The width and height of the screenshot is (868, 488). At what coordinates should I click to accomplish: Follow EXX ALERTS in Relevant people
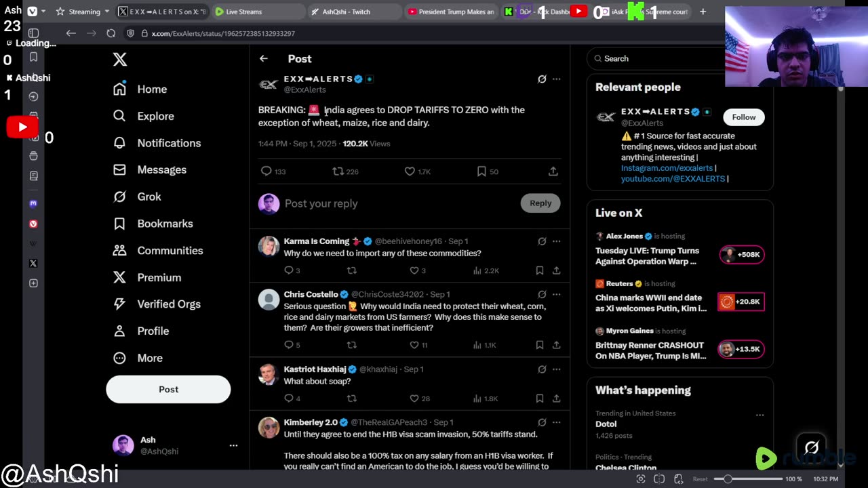click(744, 117)
